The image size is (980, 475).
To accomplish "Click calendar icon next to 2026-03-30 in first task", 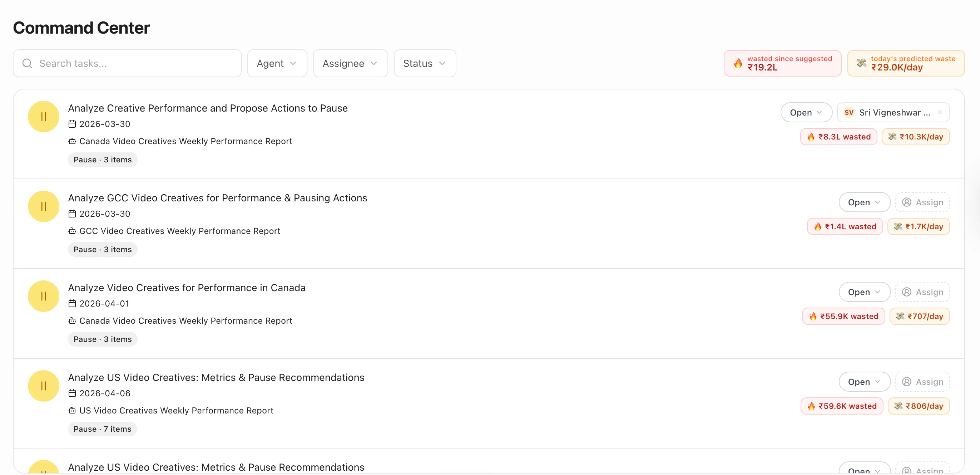I will [x=72, y=124].
